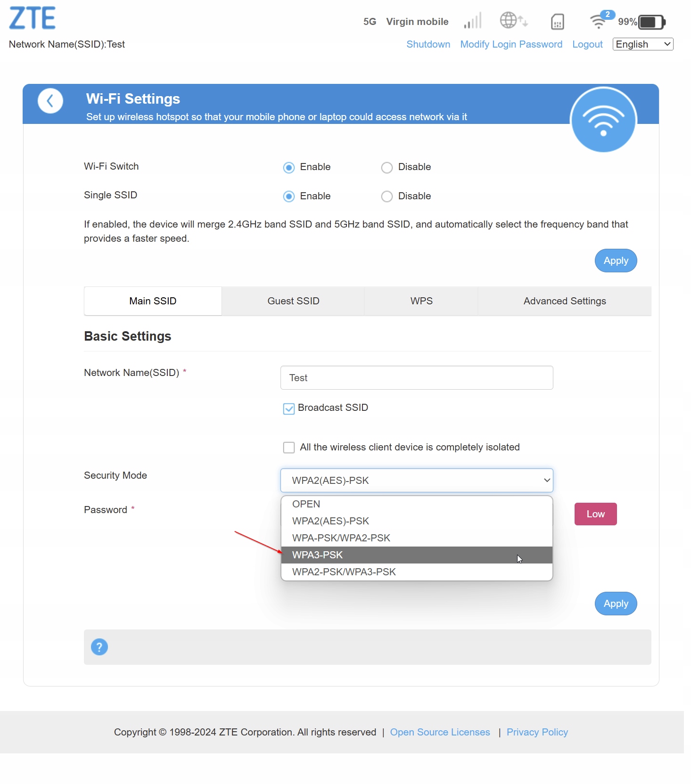Choose WPA3-PSK from the security list

416,555
